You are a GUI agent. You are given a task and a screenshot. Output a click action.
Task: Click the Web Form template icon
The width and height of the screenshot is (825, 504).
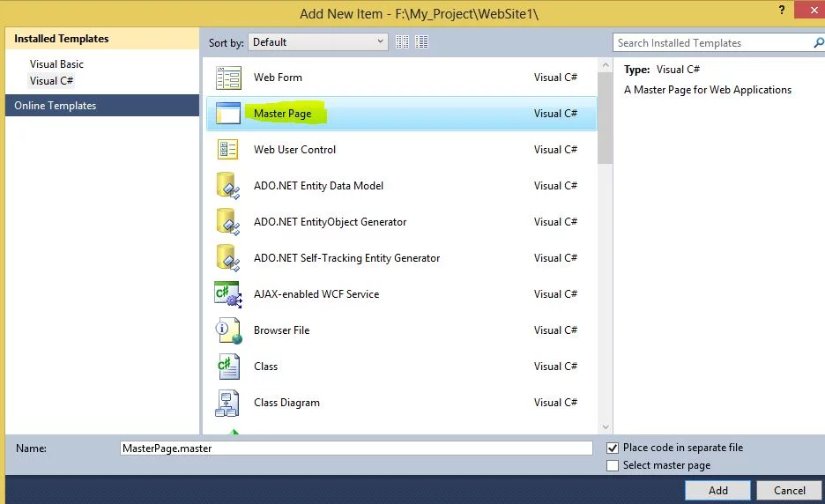tap(228, 78)
